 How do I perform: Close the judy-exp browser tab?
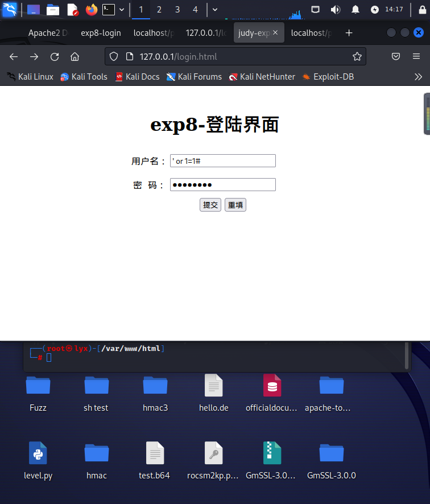[275, 32]
